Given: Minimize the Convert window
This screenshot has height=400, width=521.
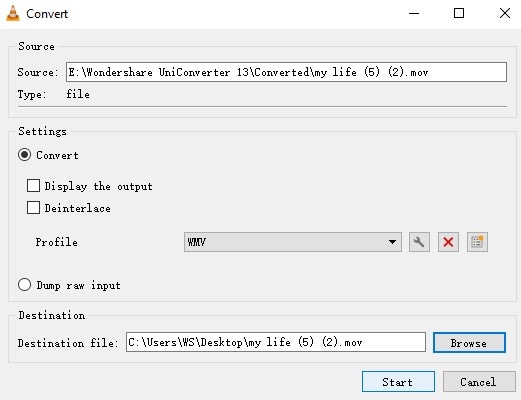Looking at the screenshot, I should point(414,13).
